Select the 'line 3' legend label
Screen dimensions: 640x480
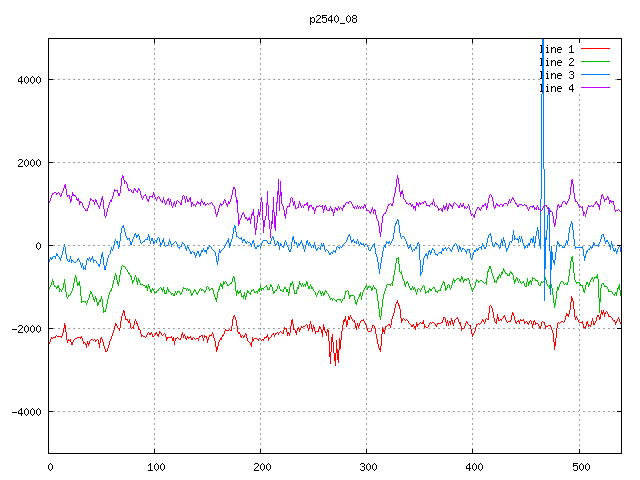[557, 75]
